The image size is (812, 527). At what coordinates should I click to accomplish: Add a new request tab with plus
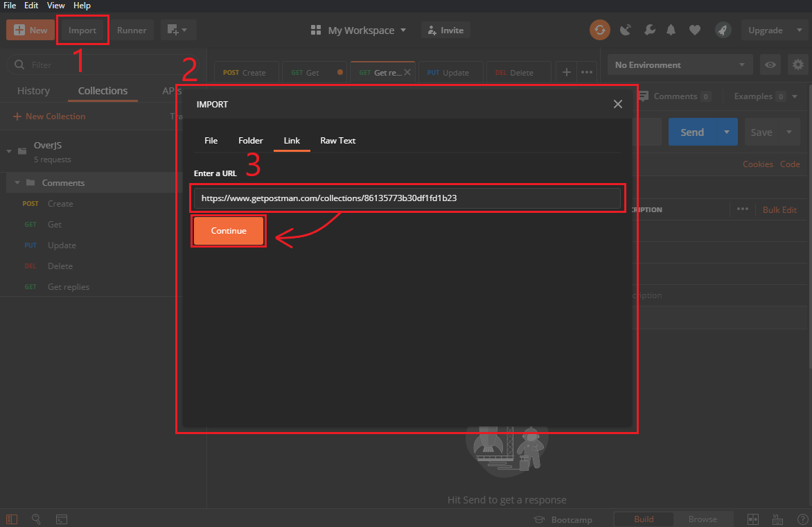(x=567, y=72)
